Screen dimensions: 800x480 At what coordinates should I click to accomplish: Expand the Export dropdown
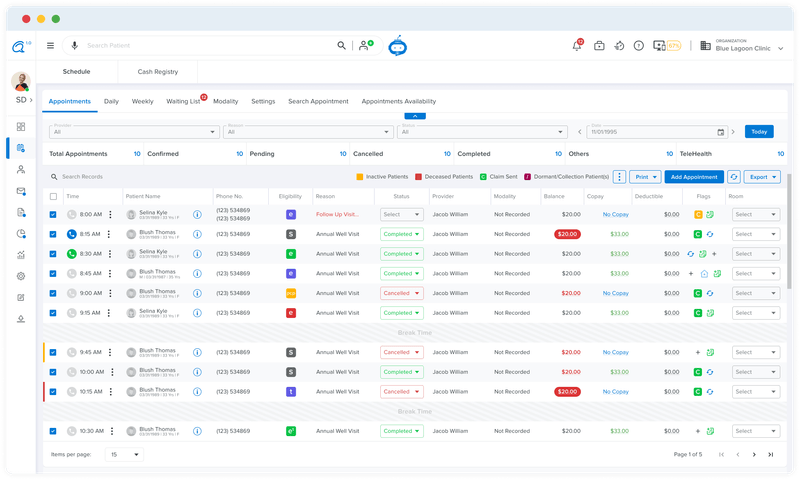(x=763, y=176)
